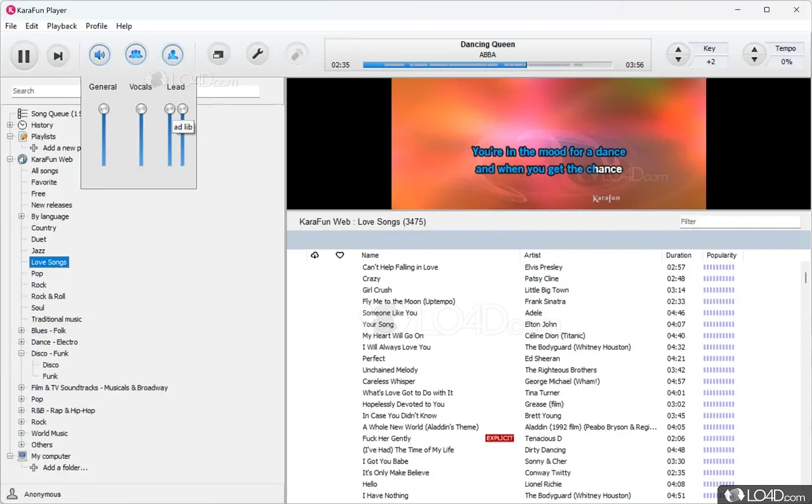812x504 pixels.
Task: Select the Soul category
Action: (37, 307)
